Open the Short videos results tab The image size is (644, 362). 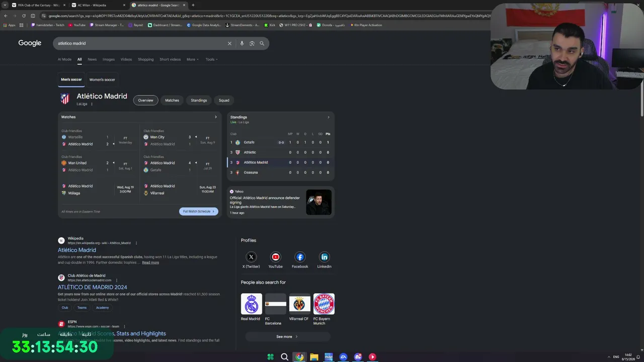pyautogui.click(x=170, y=59)
